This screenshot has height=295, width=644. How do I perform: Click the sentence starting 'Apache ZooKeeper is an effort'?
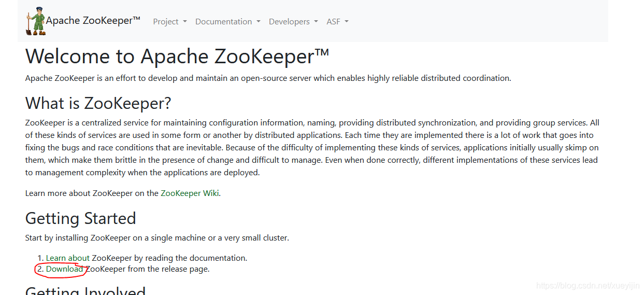point(268,78)
